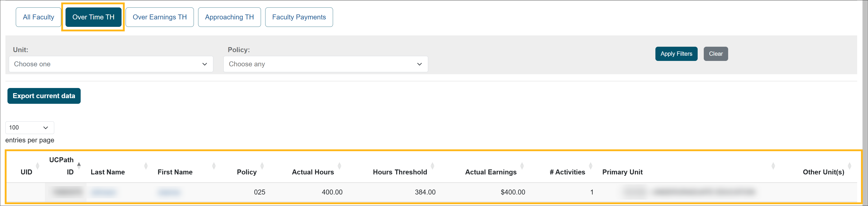Click sort arrows beside Last Name

click(x=146, y=166)
